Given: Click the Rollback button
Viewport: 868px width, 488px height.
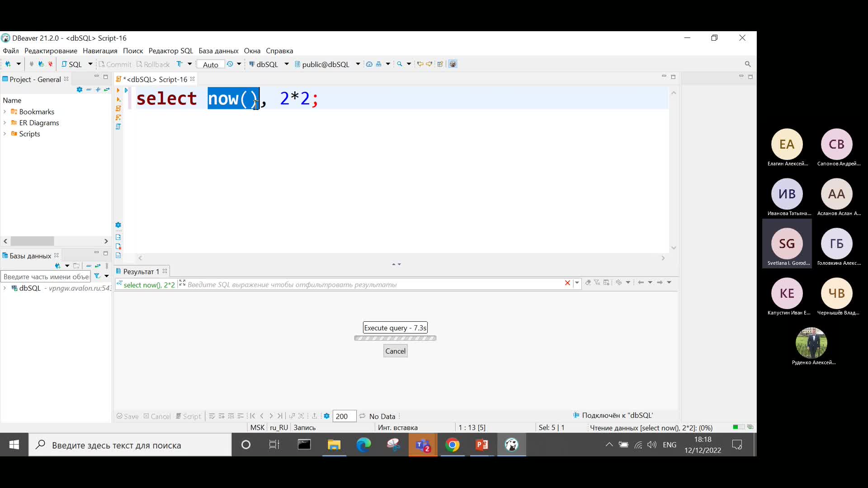Looking at the screenshot, I should 153,65.
